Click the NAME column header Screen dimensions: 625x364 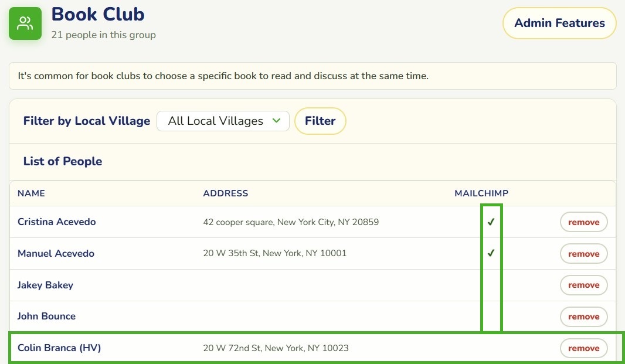coord(31,193)
